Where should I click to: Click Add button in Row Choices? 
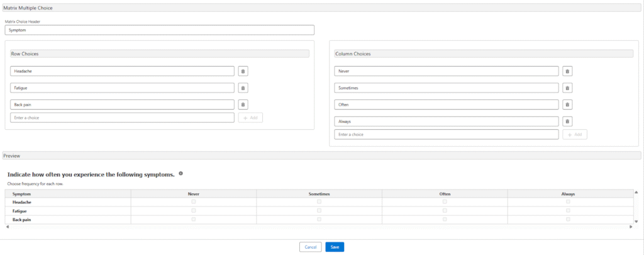coord(250,118)
